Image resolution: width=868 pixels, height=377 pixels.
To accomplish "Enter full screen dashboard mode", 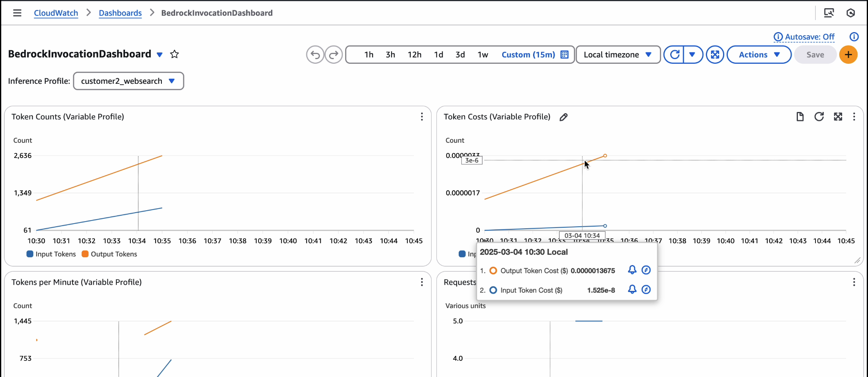I will [715, 55].
